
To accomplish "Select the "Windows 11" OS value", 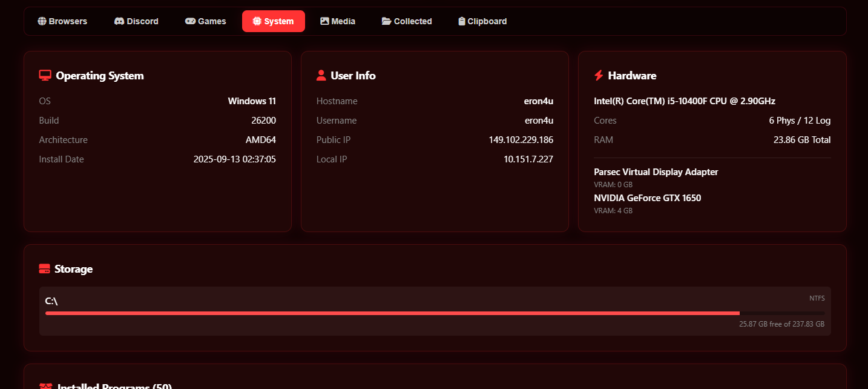I will point(252,101).
